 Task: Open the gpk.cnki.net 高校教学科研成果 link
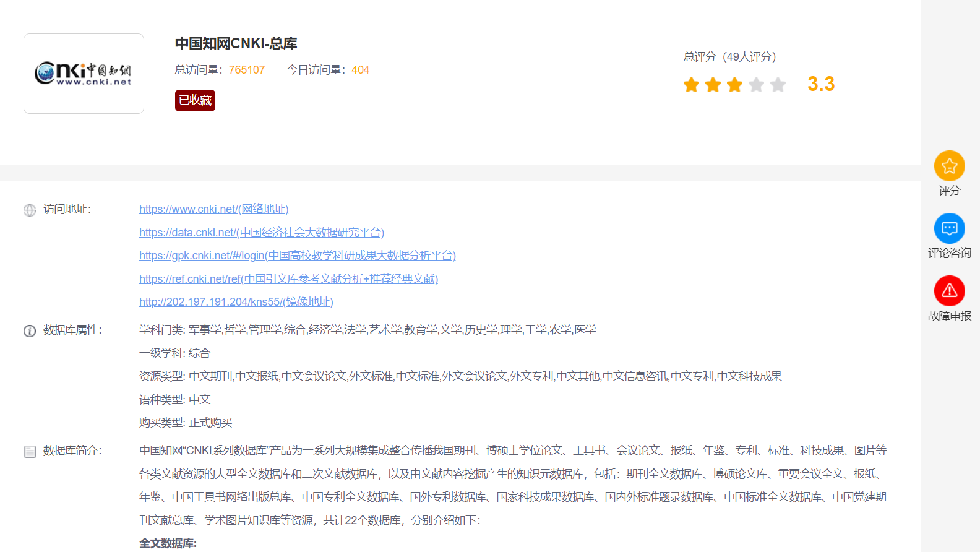(x=298, y=256)
